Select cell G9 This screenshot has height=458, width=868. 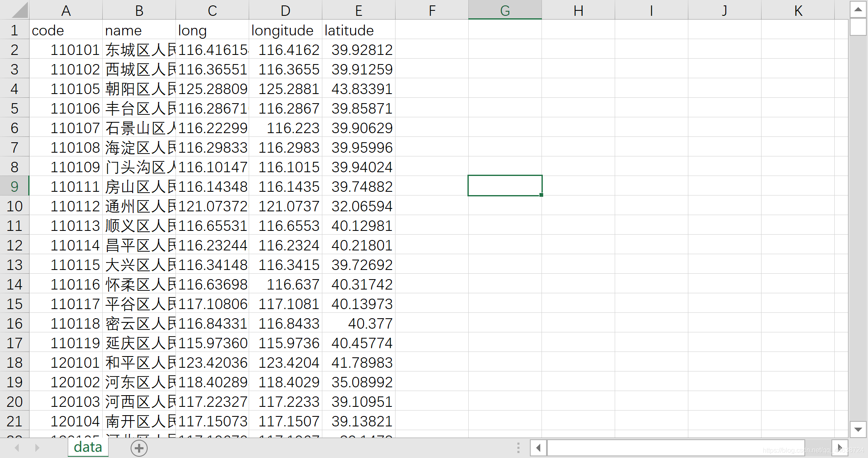point(504,186)
